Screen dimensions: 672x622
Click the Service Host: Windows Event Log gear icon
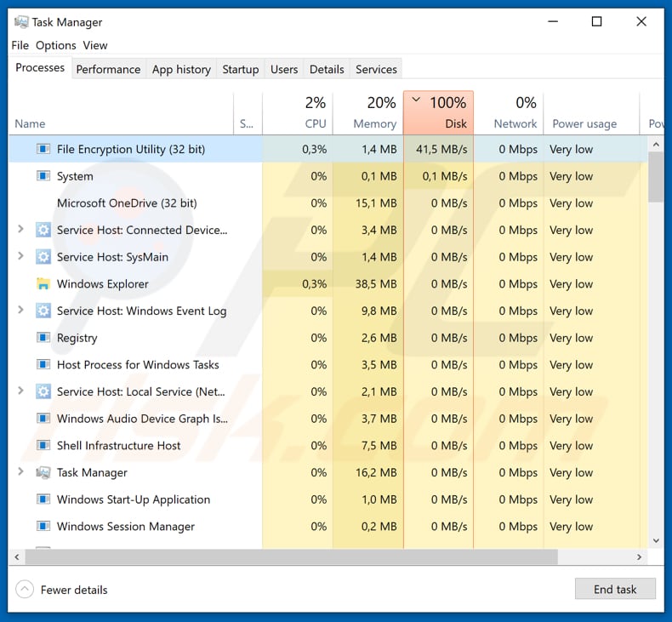(43, 311)
